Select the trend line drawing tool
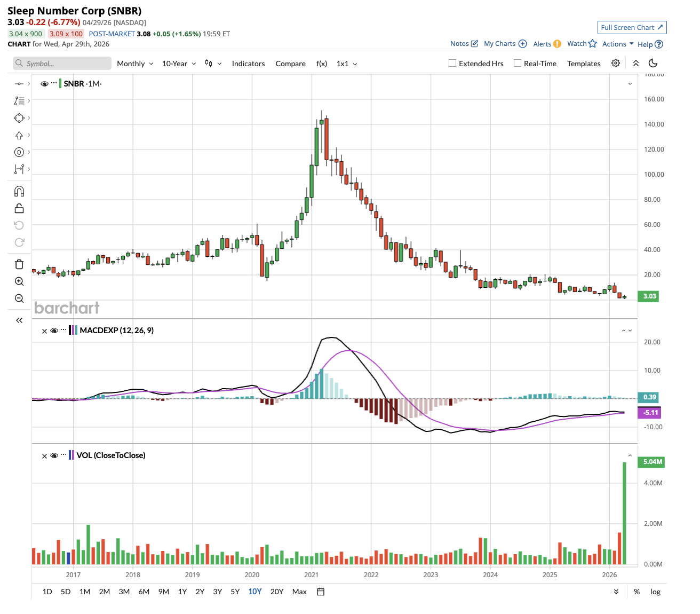The height and width of the screenshot is (614, 700). pos(19,84)
